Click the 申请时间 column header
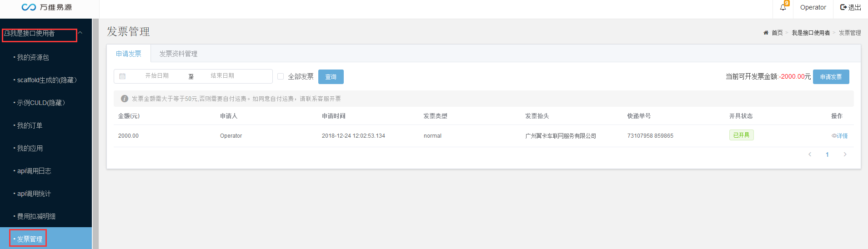 [x=334, y=116]
